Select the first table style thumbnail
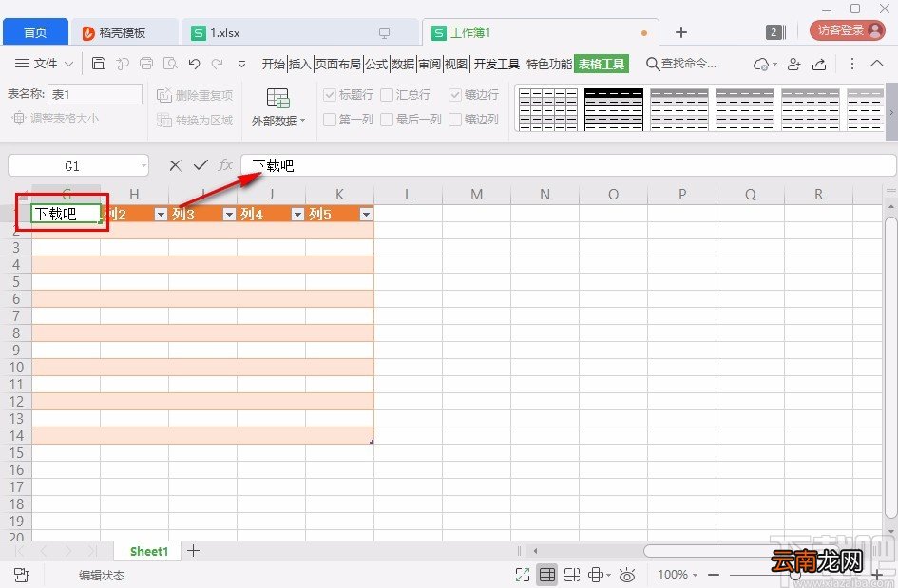The image size is (898, 588). coord(548,109)
